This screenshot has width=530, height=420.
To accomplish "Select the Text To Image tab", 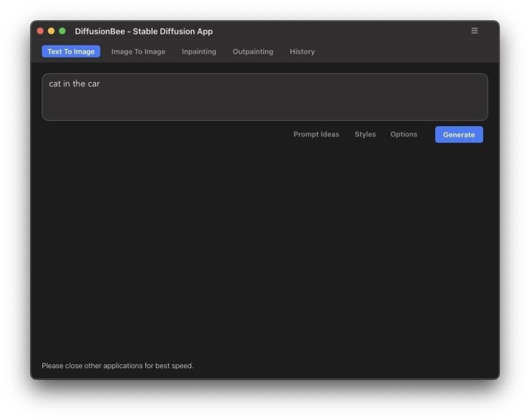I will [71, 51].
